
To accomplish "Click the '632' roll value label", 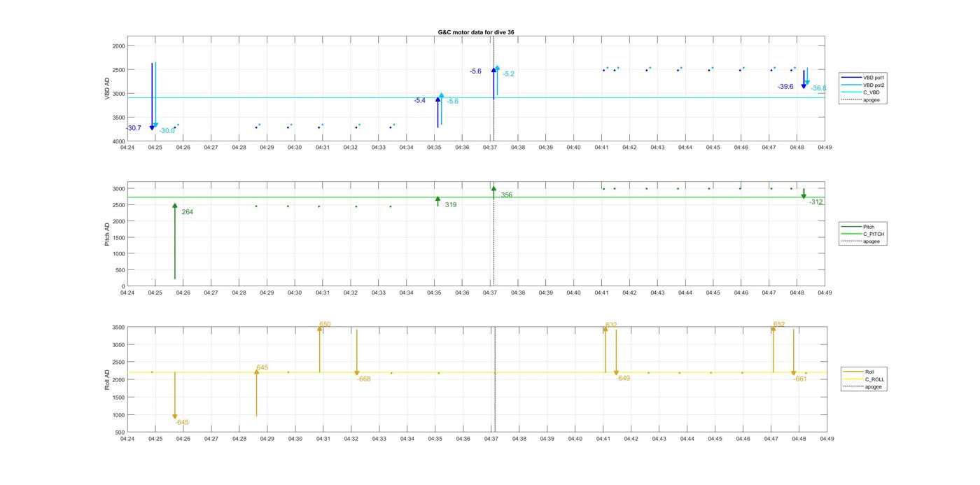I will tap(611, 325).
